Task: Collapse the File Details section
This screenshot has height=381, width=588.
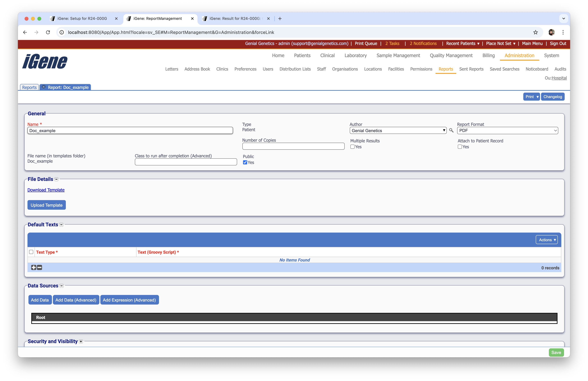Action: (x=56, y=179)
